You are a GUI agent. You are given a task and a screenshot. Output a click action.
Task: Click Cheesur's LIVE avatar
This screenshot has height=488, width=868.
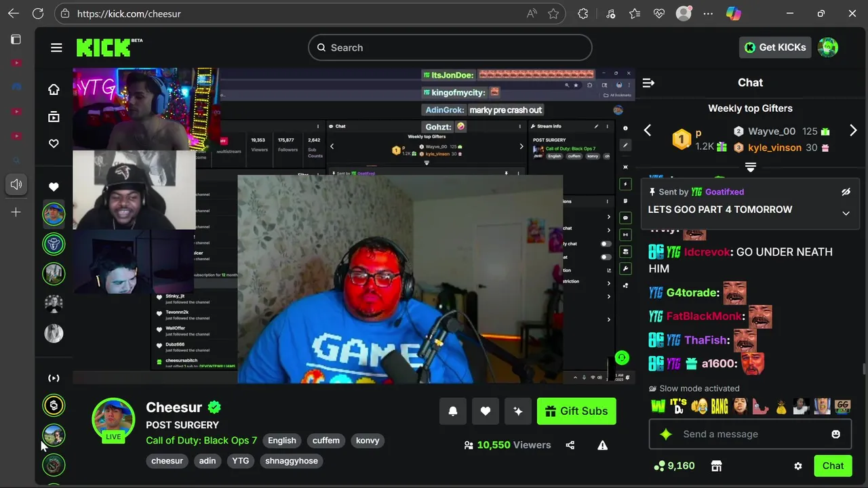click(x=113, y=420)
